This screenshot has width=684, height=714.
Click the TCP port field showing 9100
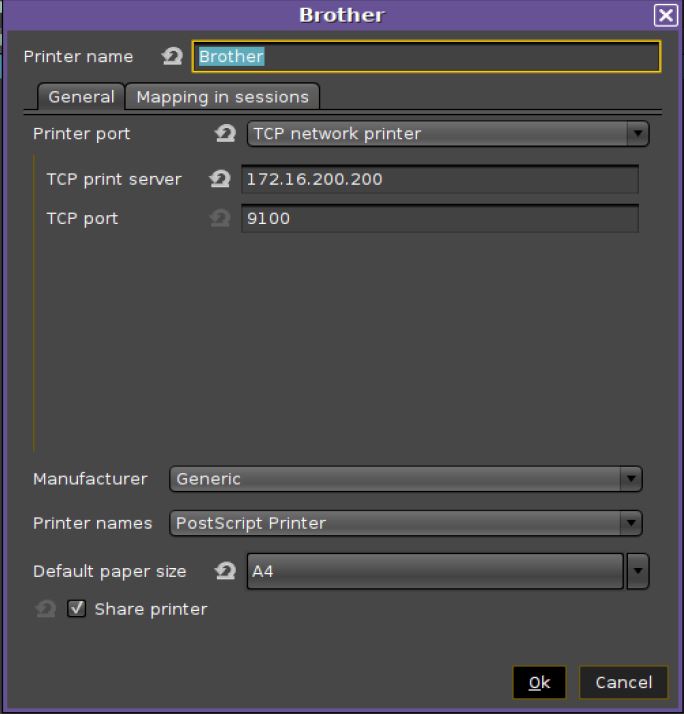pyautogui.click(x=438, y=218)
